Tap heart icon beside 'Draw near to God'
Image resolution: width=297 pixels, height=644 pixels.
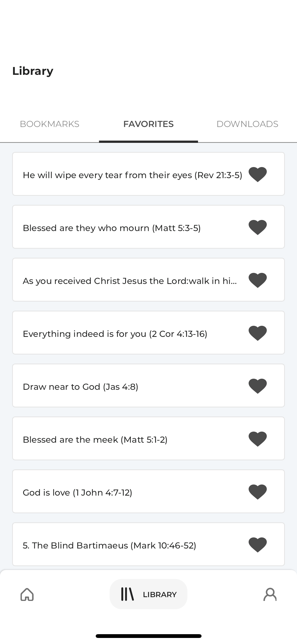pos(257,386)
